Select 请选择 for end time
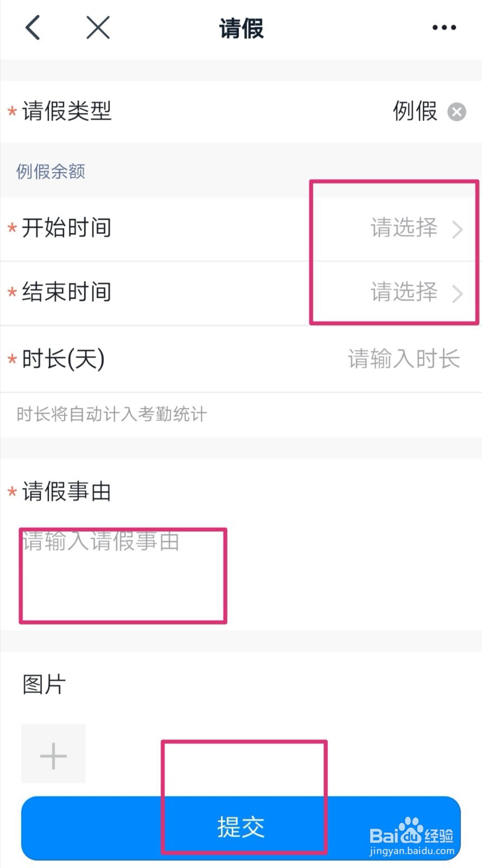Viewport: 482px width, 868px height. click(x=404, y=292)
